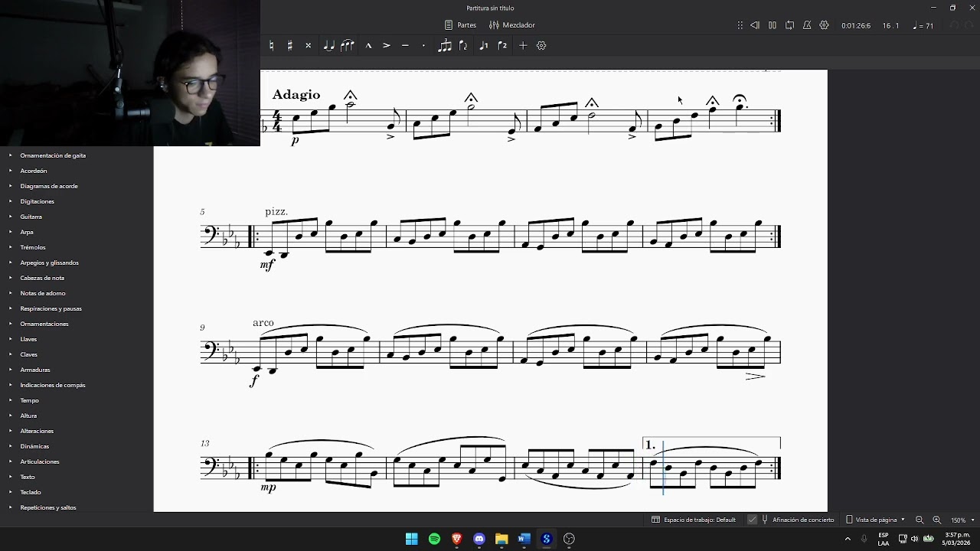The image size is (980, 551).
Task: Zoom out with the magnifier minus icon
Action: coord(920,520)
